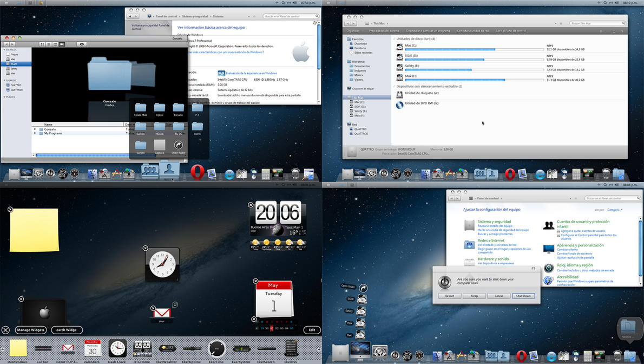
Task: Open the Dptos folder in the stack
Action: pyautogui.click(x=159, y=108)
